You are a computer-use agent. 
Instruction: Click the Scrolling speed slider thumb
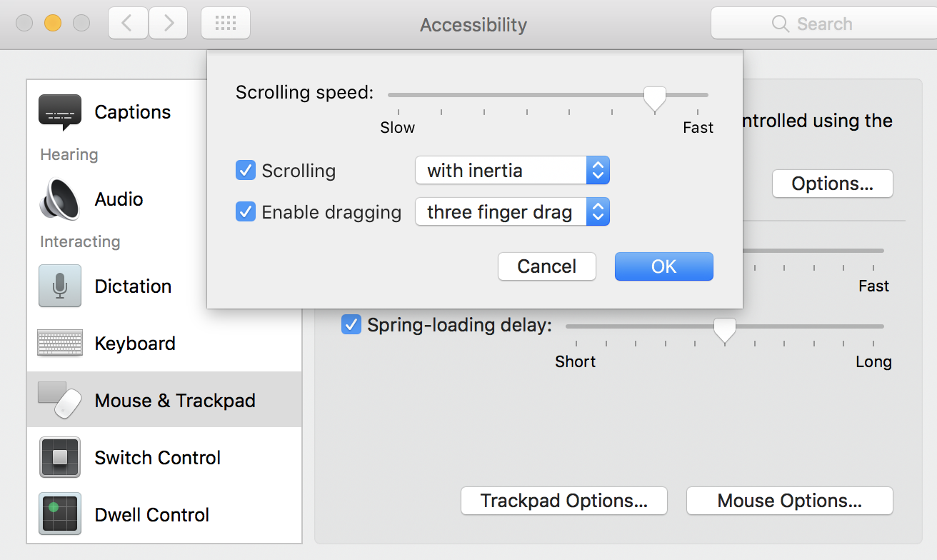click(x=654, y=98)
